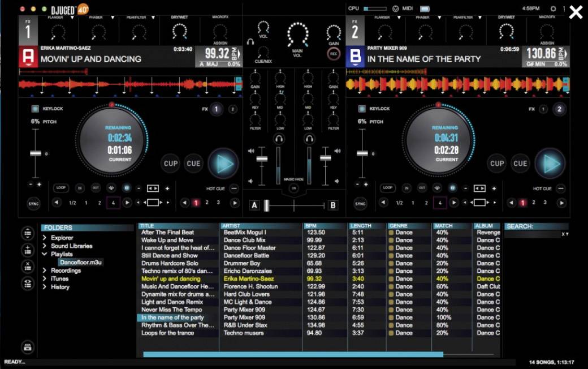Delete a playlist using the sidebar X icon
Viewport: 588px width, 369px height.
coord(27,266)
